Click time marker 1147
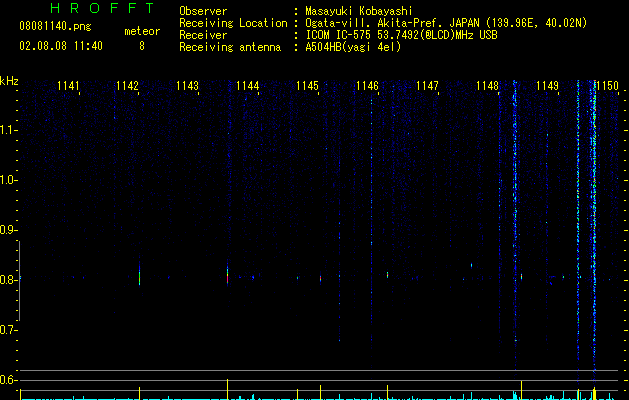The width and height of the screenshot is (629, 400). 427,86
